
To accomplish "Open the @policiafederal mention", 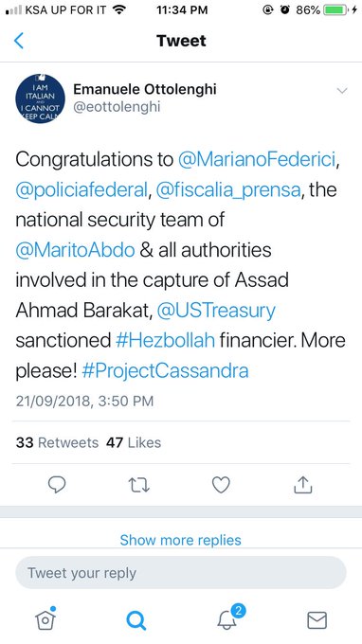I will click(81, 190).
